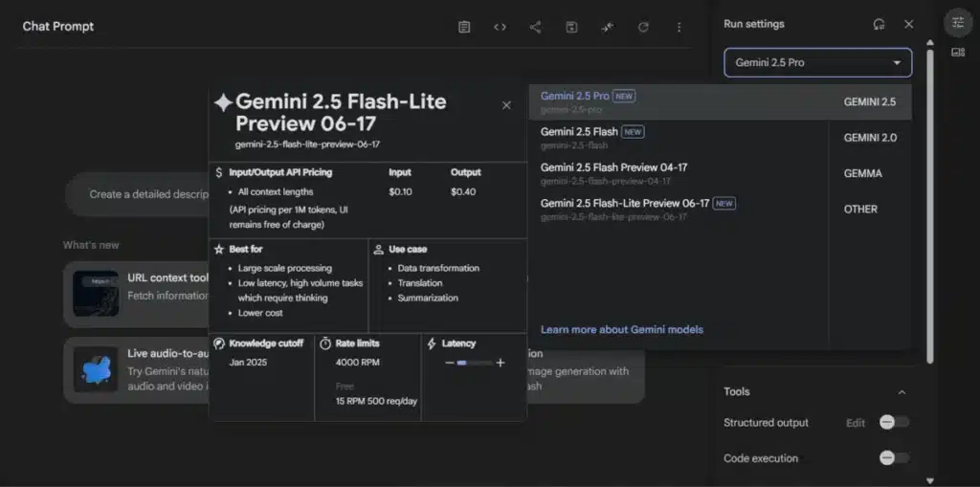Open the system instructions clipboard icon
The width and height of the screenshot is (980, 487).
(x=464, y=27)
